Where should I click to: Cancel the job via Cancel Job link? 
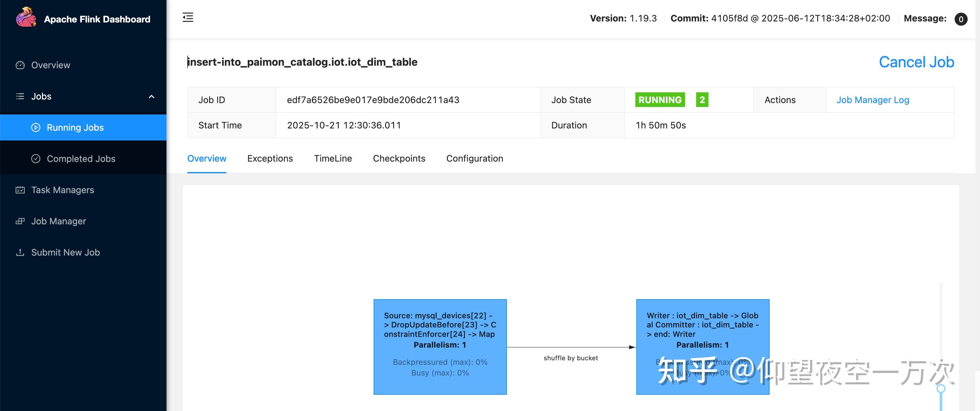click(x=917, y=62)
